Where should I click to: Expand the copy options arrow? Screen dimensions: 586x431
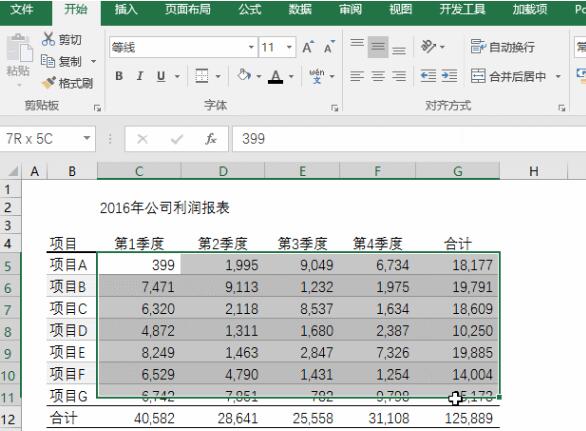point(93,61)
